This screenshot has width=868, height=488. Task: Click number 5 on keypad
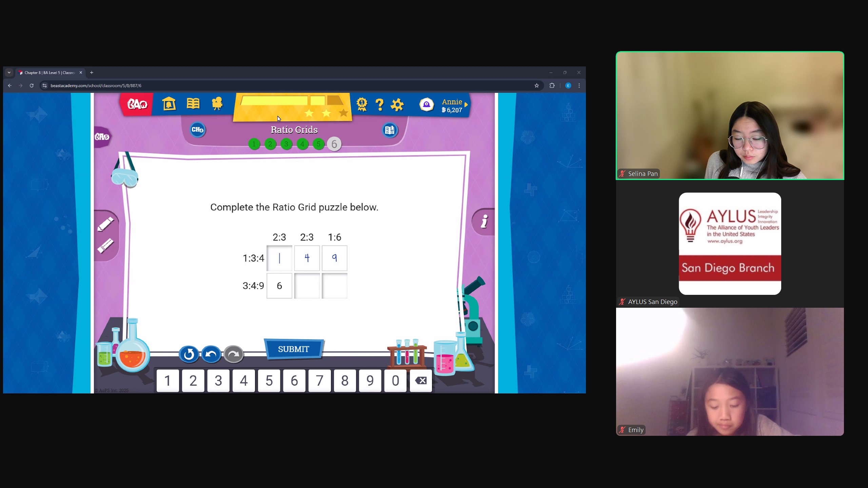(269, 381)
